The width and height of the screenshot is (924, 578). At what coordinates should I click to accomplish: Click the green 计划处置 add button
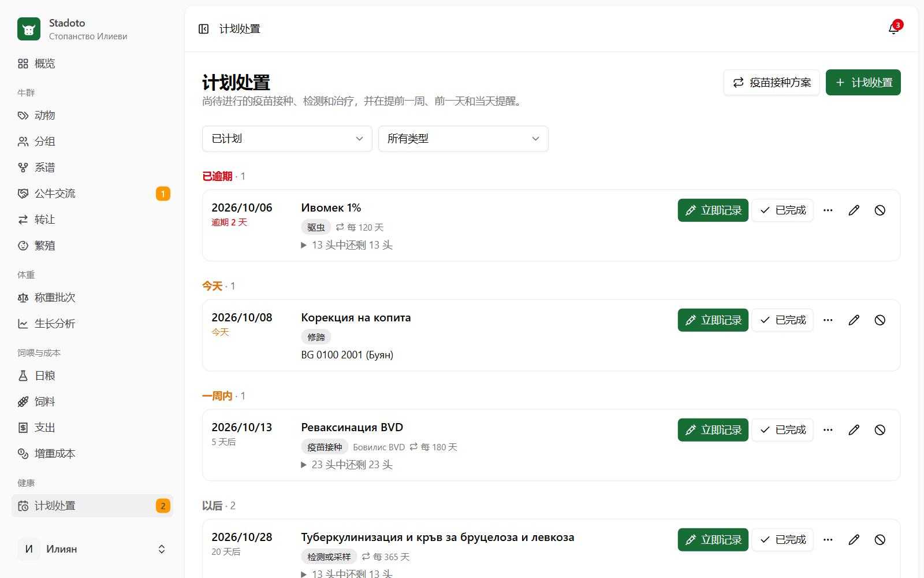point(863,83)
